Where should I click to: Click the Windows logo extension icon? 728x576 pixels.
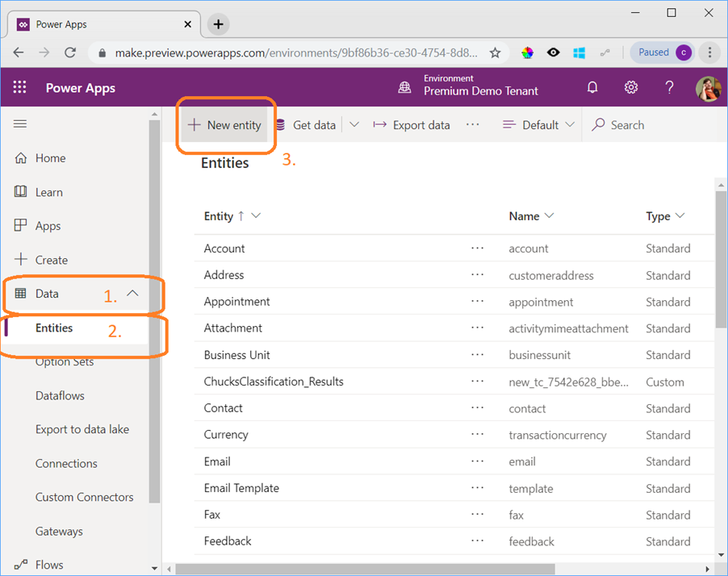click(579, 53)
